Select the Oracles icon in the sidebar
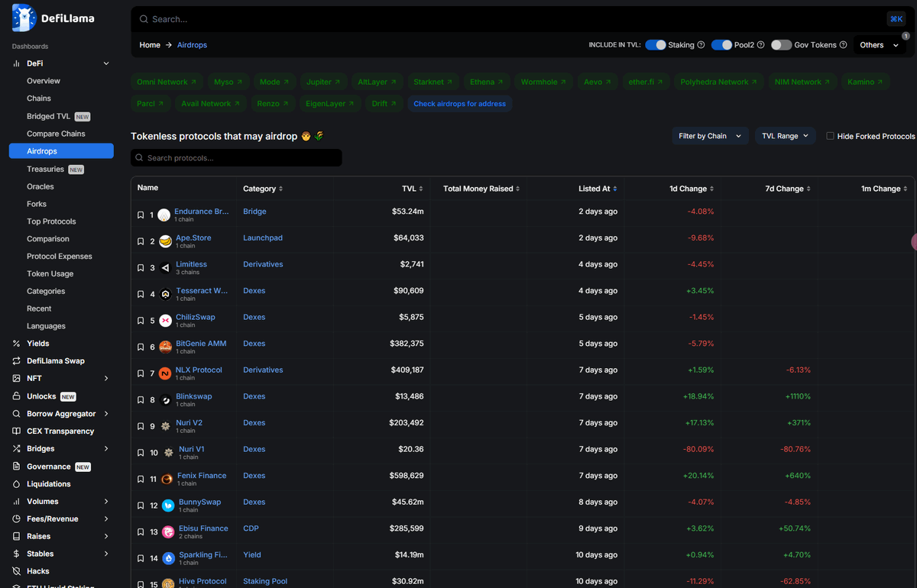This screenshot has width=917, height=588. coord(40,186)
